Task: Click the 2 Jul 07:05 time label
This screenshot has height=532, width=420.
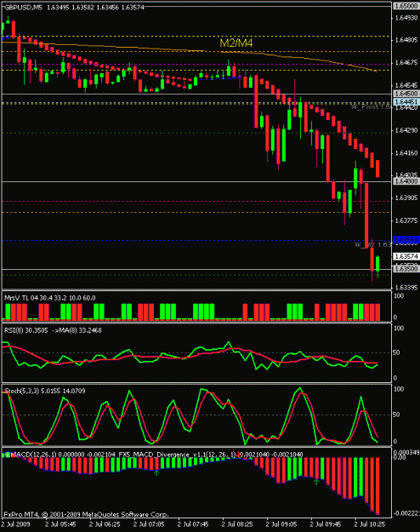Action: (x=149, y=524)
